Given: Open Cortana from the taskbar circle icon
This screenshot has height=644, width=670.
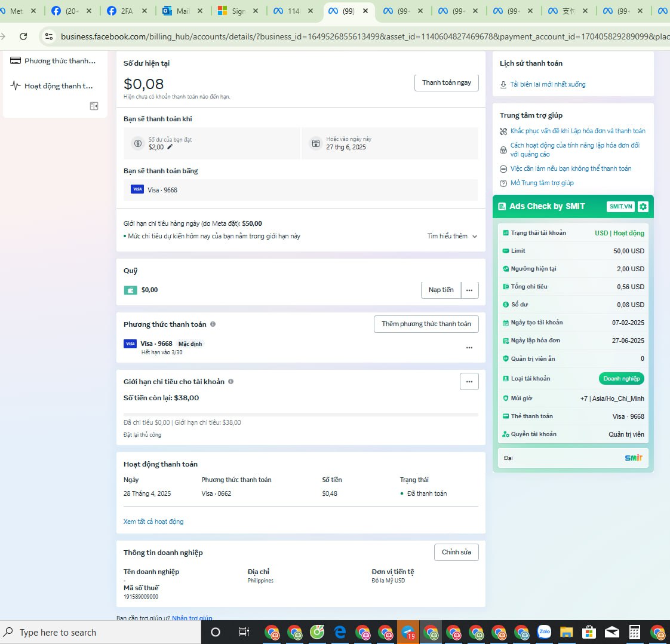Looking at the screenshot, I should point(216,632).
